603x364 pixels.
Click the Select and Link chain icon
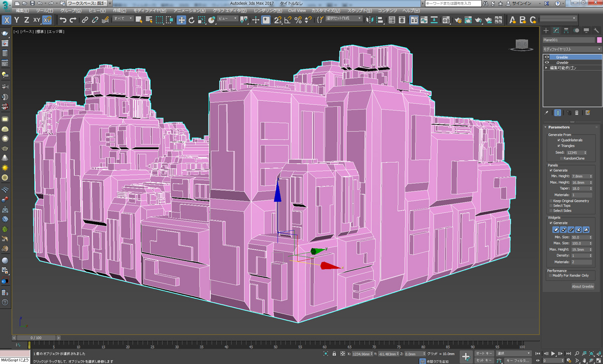pos(85,20)
